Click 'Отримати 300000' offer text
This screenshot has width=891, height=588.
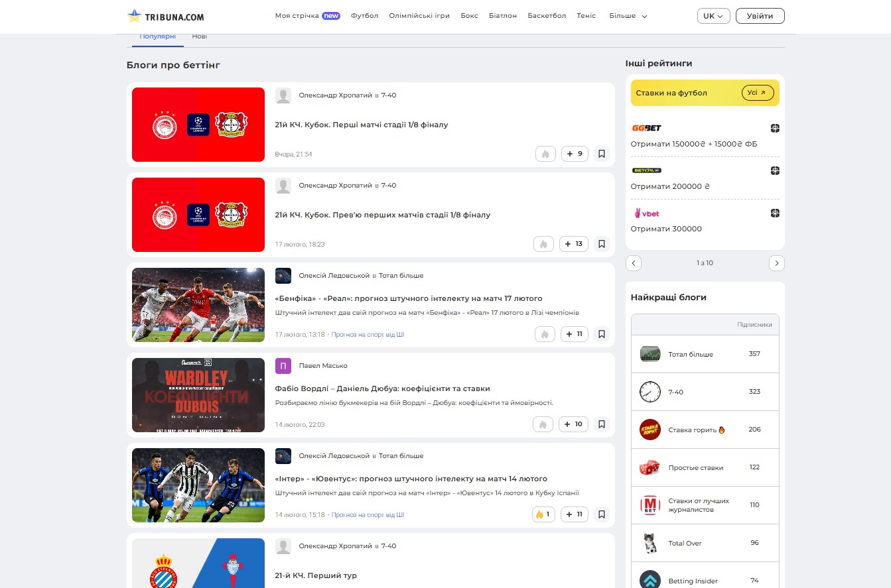[666, 229]
